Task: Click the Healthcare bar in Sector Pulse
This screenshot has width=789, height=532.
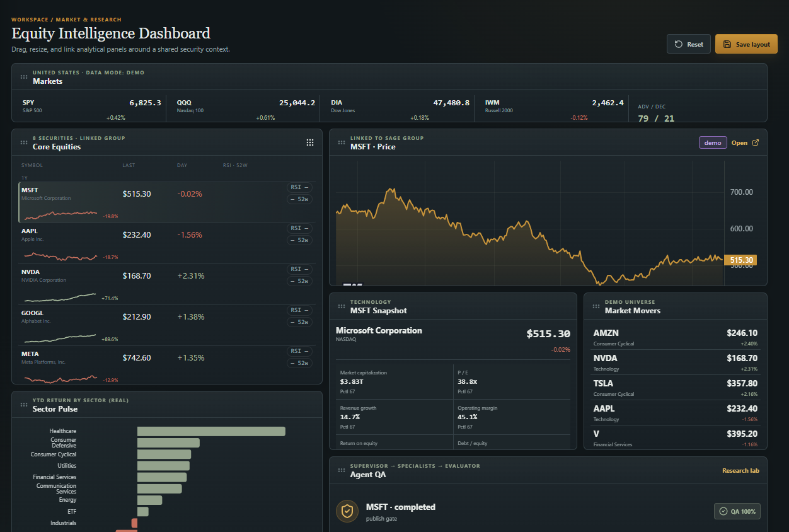Action: pyautogui.click(x=211, y=431)
